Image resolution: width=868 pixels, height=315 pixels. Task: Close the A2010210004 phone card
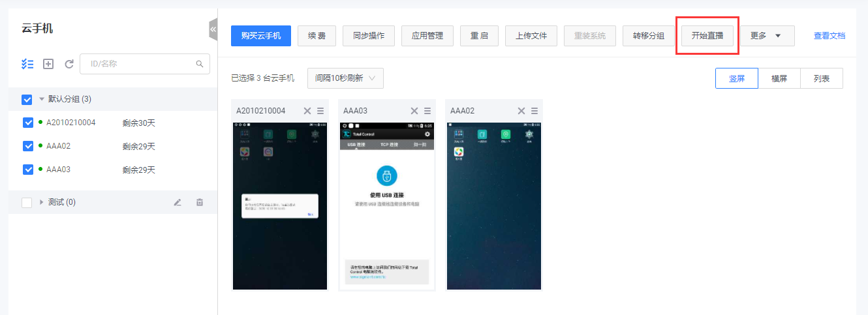pos(307,111)
